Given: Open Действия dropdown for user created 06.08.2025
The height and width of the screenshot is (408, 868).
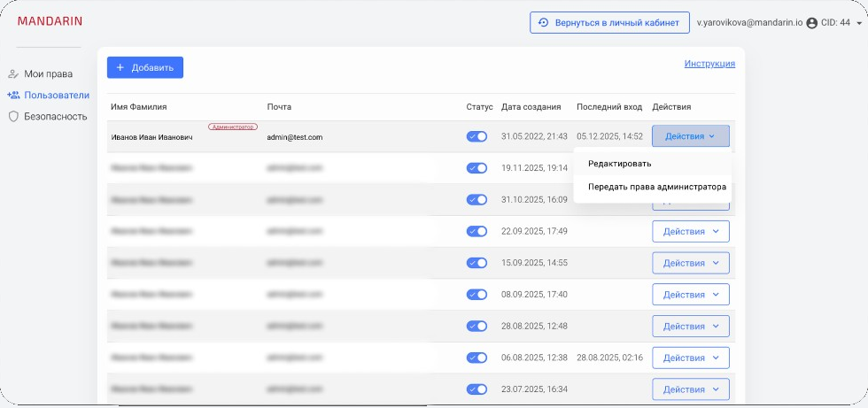Looking at the screenshot, I should tap(691, 358).
